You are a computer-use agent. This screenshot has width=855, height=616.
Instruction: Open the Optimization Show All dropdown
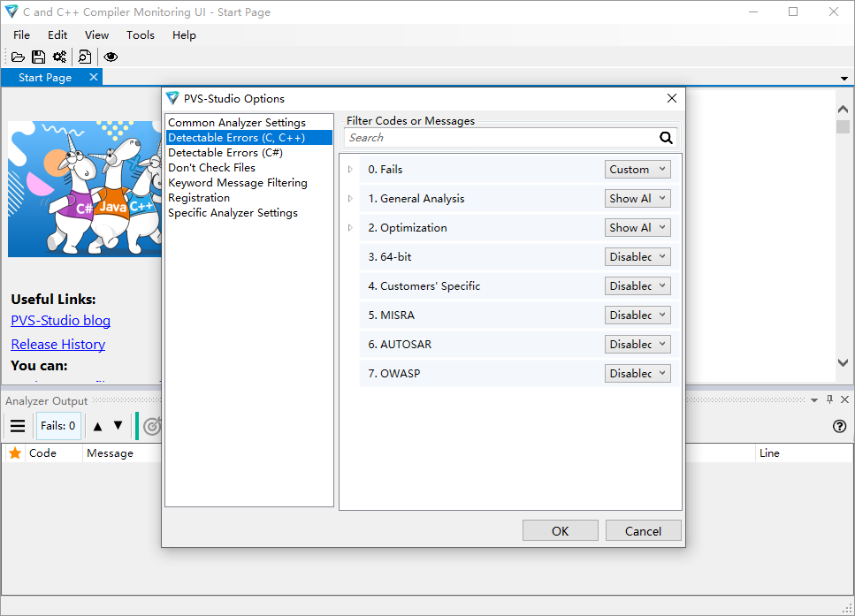(637, 228)
